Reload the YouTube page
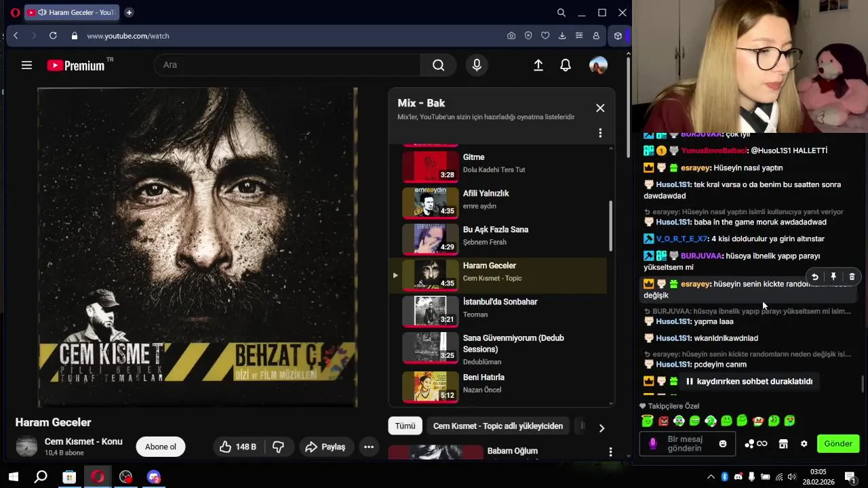Screen dimensions: 868x488 [53, 36]
